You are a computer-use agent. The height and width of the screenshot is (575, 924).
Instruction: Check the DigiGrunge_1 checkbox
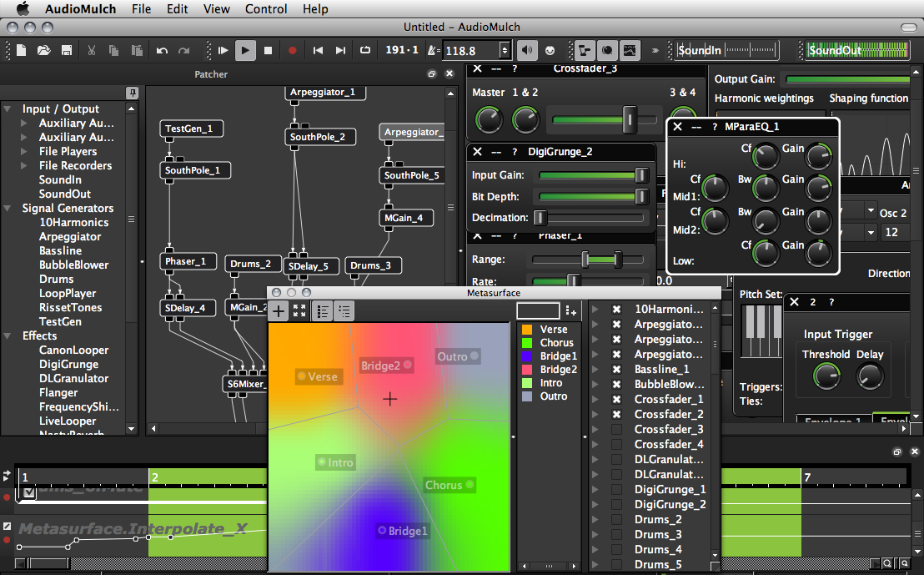pos(616,489)
